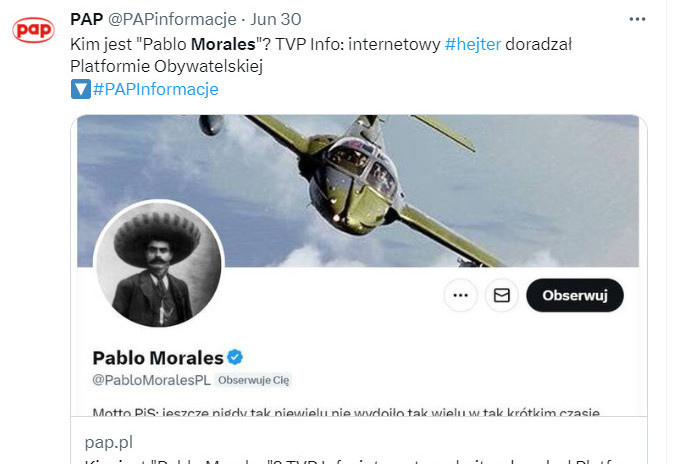696x464 pixels.
Task: Open the Jun 30 timestamp link
Action: point(276,19)
